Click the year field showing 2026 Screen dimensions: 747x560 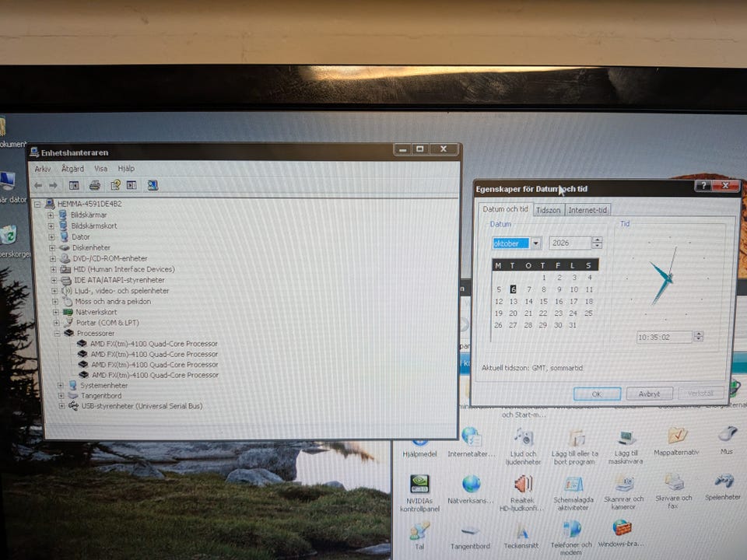pos(570,243)
